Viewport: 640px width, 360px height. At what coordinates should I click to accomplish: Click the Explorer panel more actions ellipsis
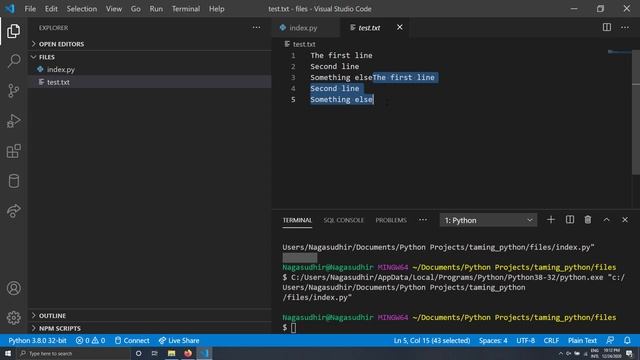(x=256, y=28)
